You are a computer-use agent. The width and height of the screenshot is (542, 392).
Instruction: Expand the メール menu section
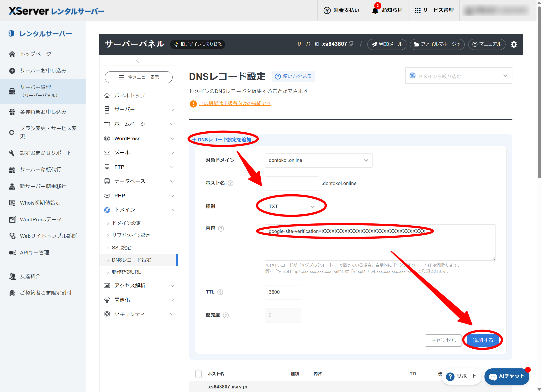(139, 153)
